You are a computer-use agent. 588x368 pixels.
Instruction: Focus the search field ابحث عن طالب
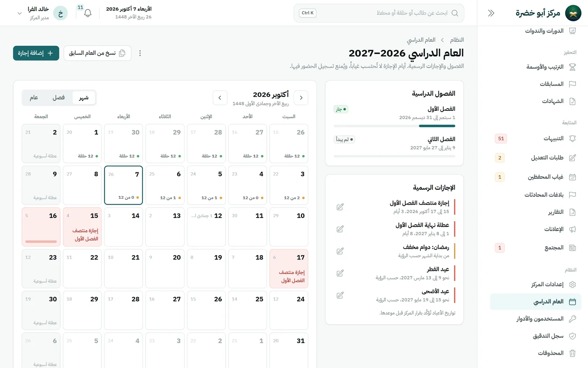pyautogui.click(x=379, y=13)
